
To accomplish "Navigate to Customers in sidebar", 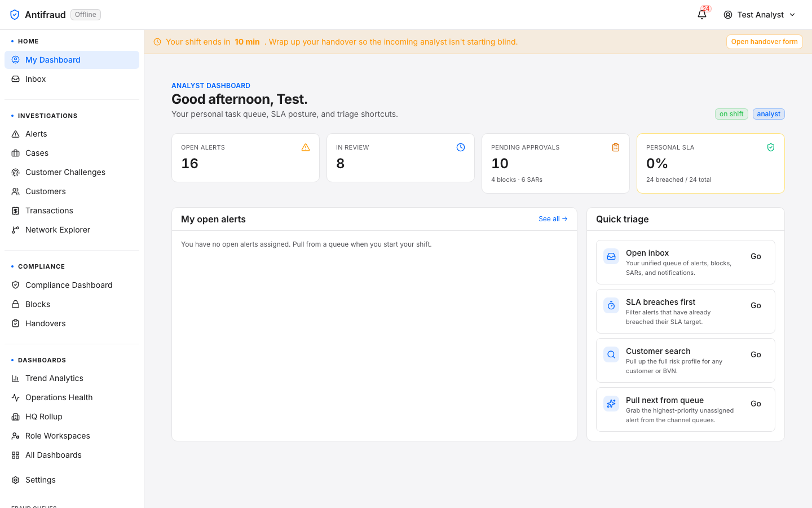I will [72, 191].
